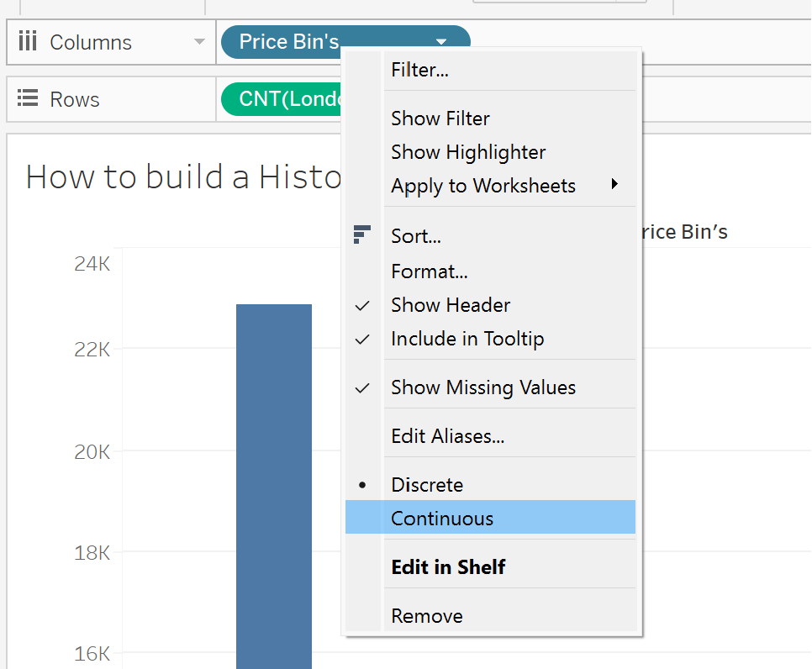Expand the Columns shelf dropdown arrow
Image resolution: width=812 pixels, height=669 pixels.
(x=199, y=42)
